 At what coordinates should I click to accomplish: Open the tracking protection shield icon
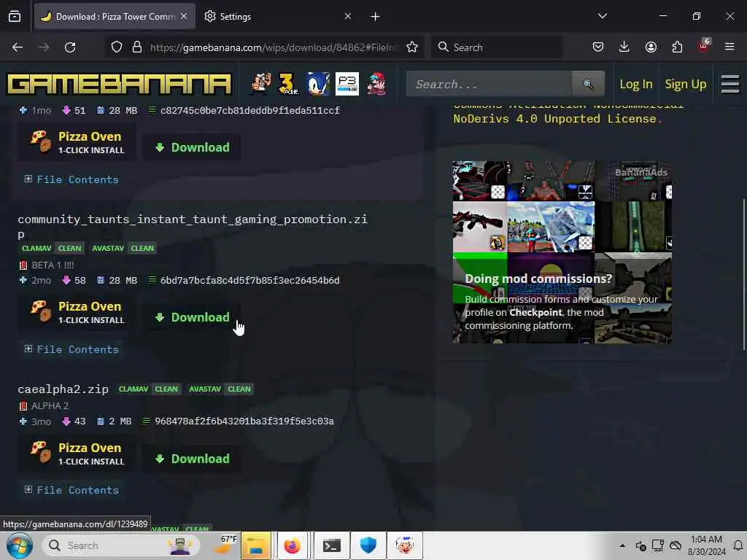click(117, 47)
